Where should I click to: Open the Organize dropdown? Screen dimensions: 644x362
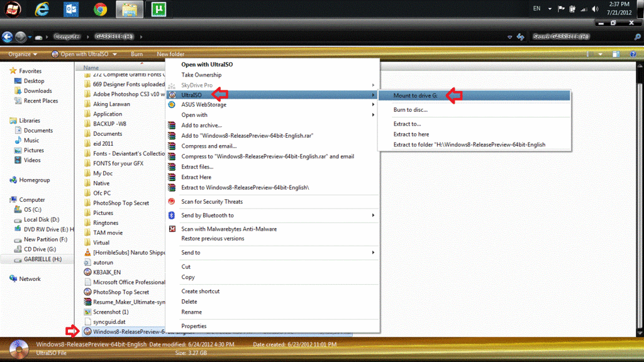tap(23, 54)
